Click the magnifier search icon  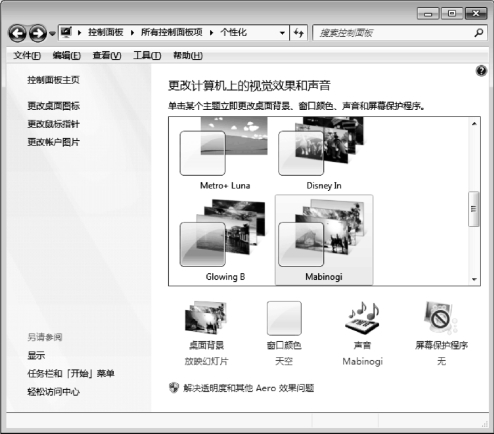pyautogui.click(x=479, y=33)
